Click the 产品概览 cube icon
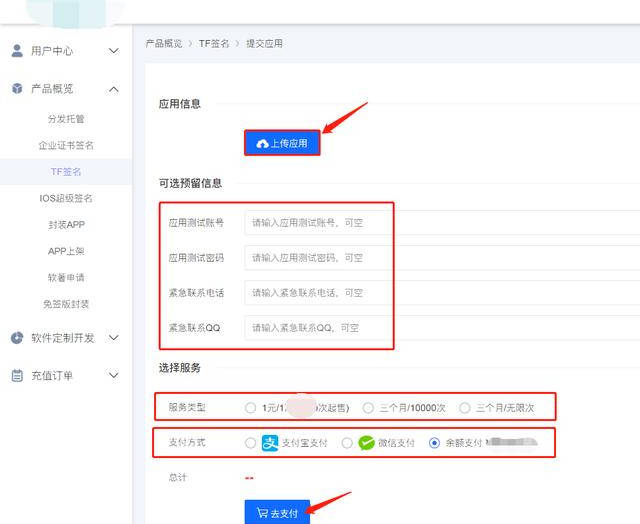 point(17,88)
